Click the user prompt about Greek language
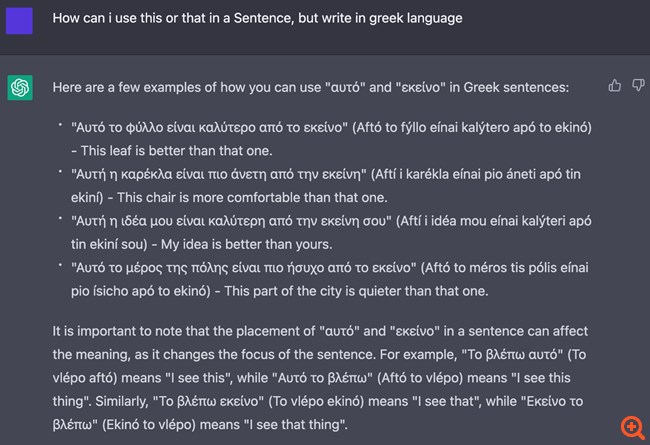The image size is (650, 445). (257, 18)
